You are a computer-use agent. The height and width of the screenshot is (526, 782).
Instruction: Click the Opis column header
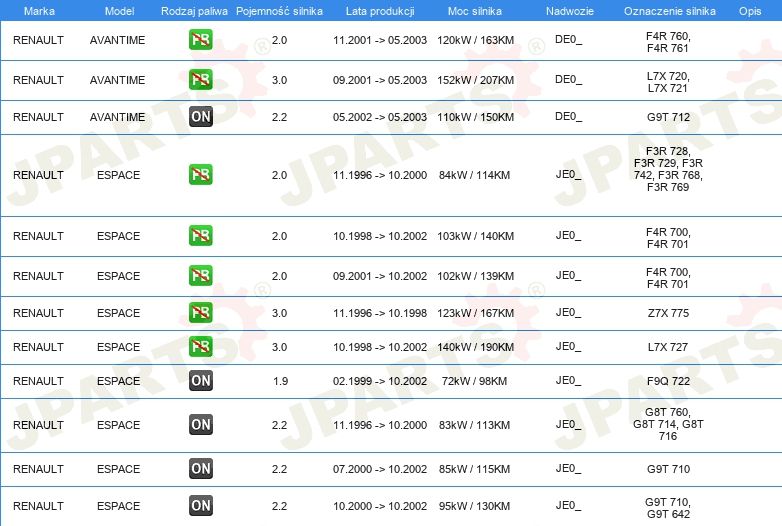pos(750,11)
